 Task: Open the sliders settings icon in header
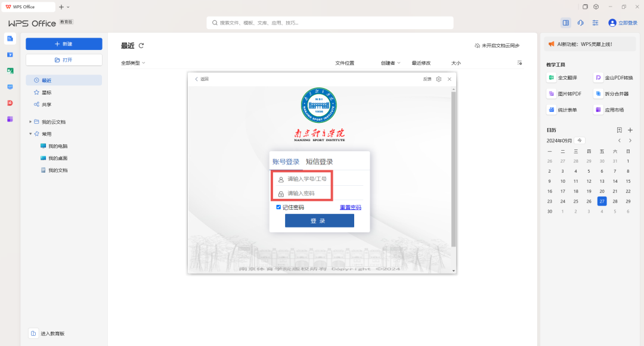coord(595,23)
